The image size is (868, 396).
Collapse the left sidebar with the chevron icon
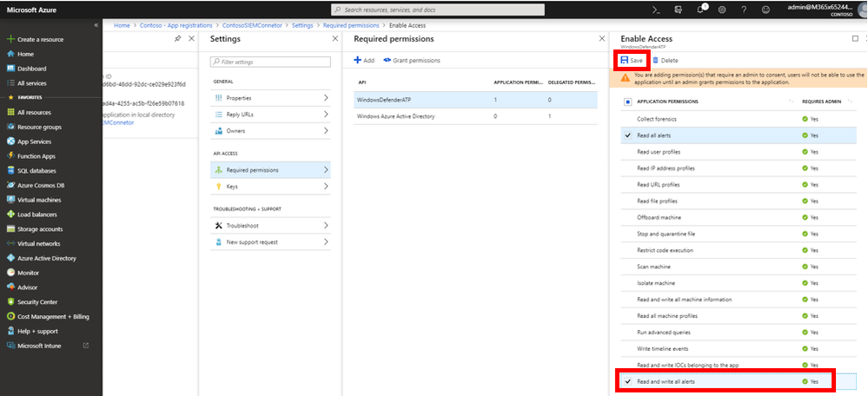pyautogui.click(x=96, y=25)
